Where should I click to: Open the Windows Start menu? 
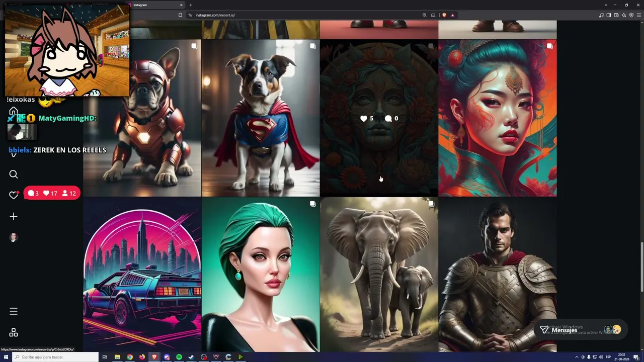pyautogui.click(x=6, y=357)
